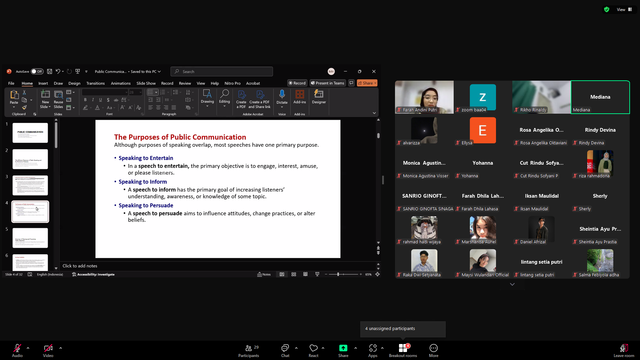Open the Comments pane icon
640x360 pixels.
(x=351, y=83)
